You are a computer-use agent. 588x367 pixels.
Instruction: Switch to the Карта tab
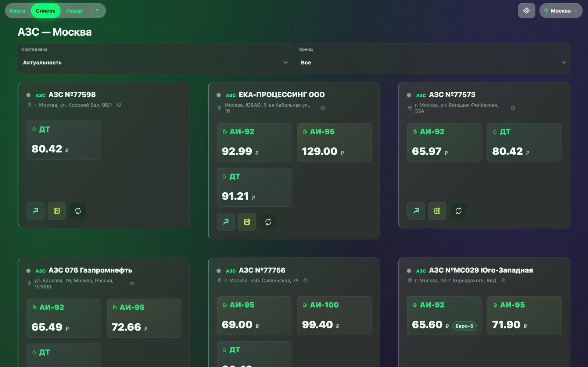click(x=18, y=11)
